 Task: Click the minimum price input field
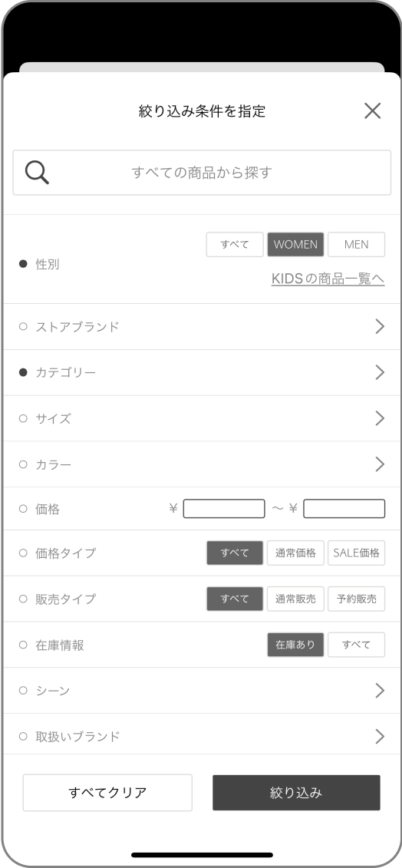(224, 509)
